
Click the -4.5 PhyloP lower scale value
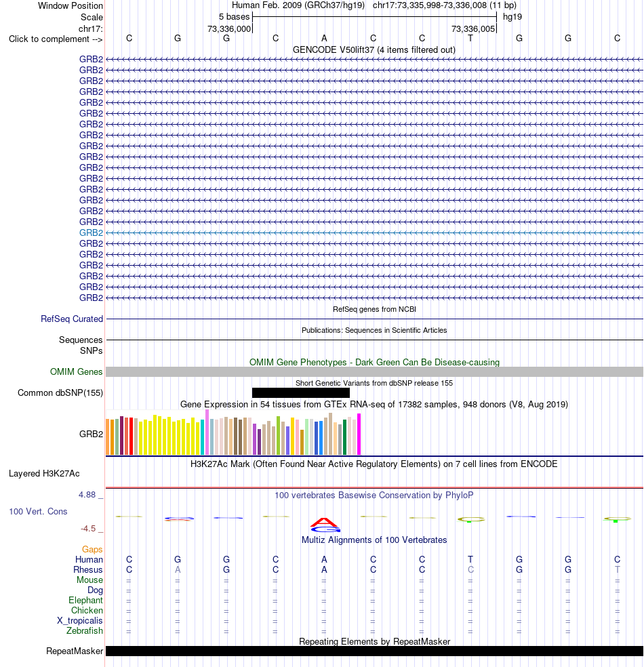coord(88,529)
